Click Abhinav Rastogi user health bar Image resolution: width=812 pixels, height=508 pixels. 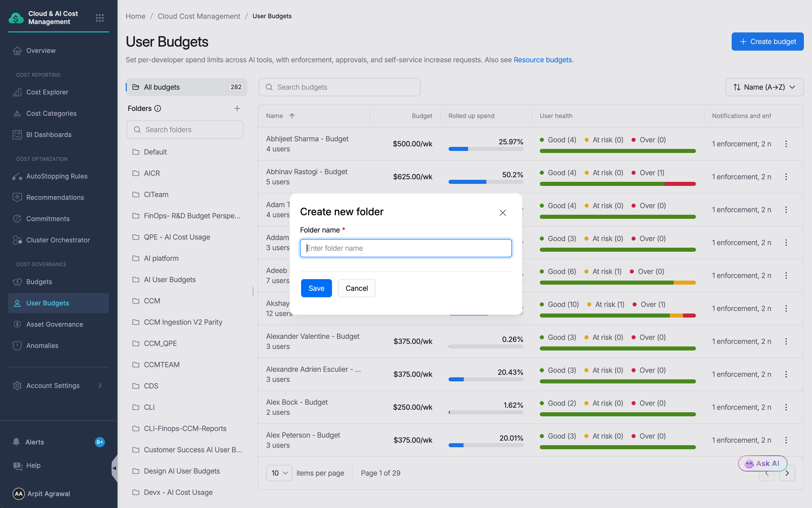coord(618,184)
